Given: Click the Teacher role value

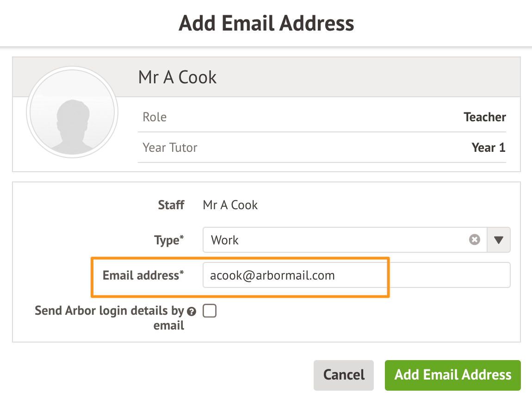Looking at the screenshot, I should pos(485,117).
